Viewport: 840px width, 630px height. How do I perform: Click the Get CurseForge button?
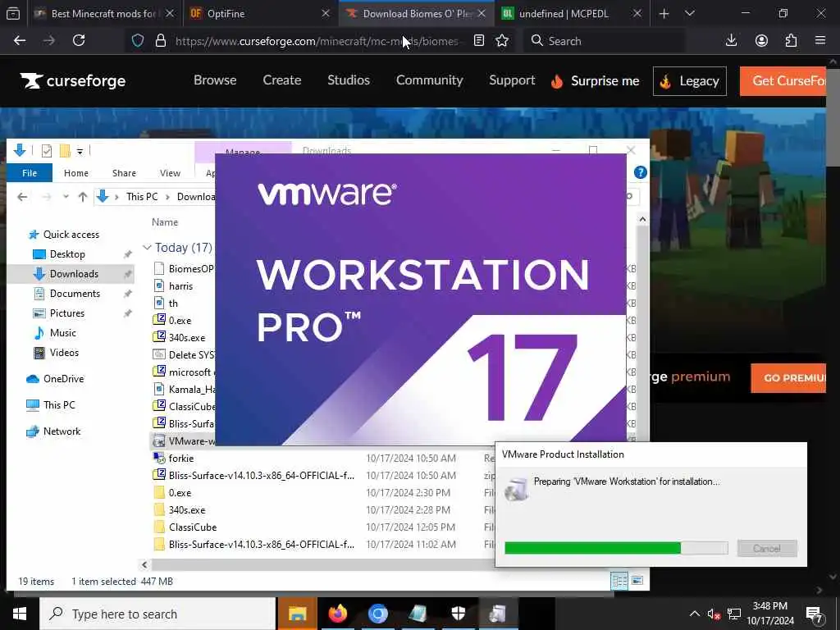[x=783, y=81]
